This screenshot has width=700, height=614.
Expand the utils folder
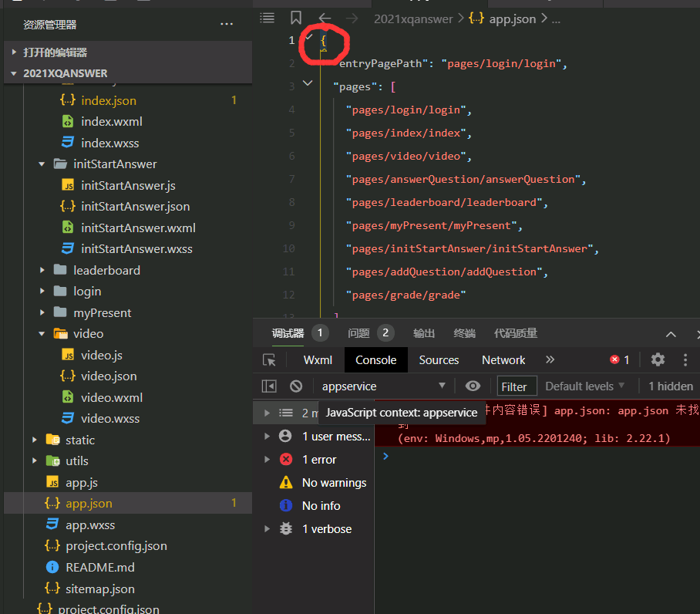[x=35, y=460]
